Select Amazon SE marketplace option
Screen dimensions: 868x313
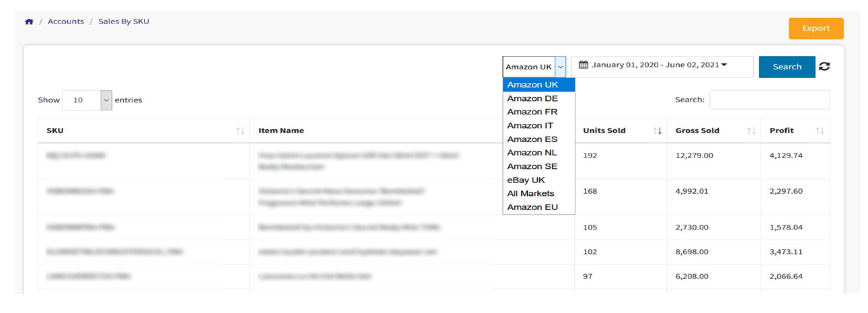coord(539,166)
